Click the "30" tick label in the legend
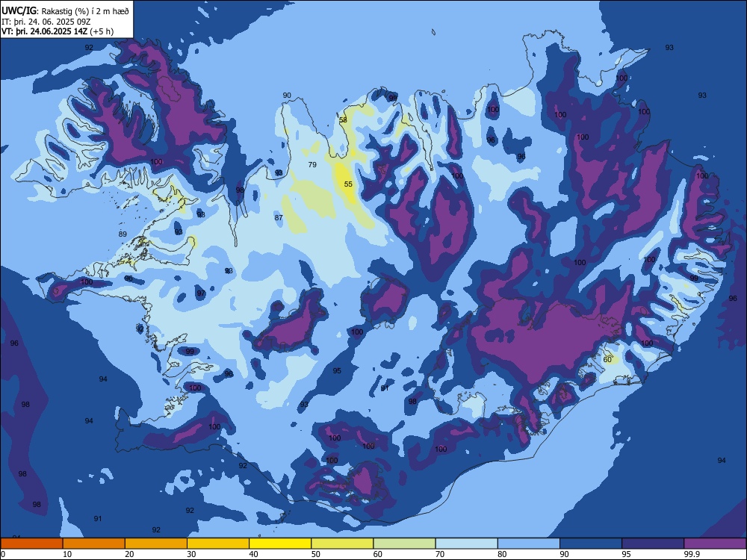The image size is (747, 560). (x=191, y=554)
